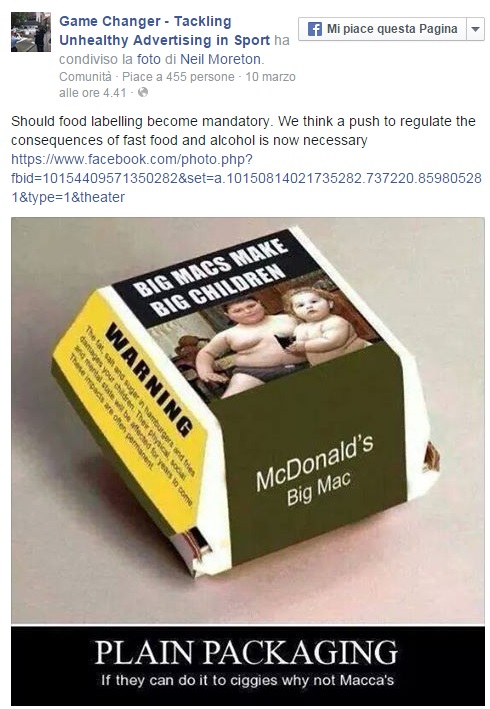Open the Game Changer page avatar
This screenshot has height=709, width=490.
pyautogui.click(x=31, y=32)
